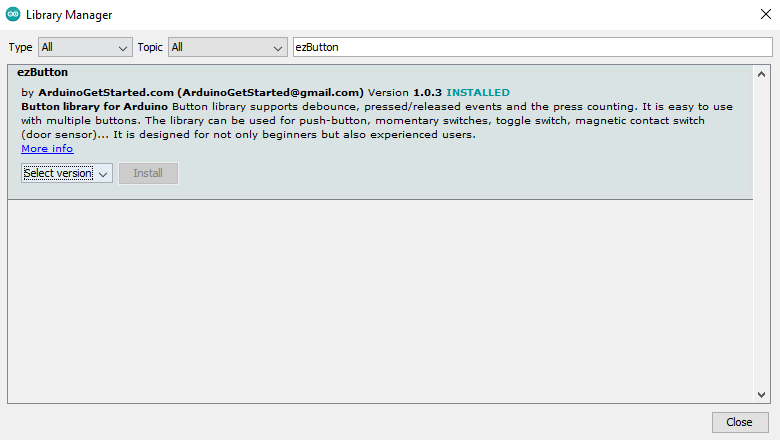Open the Select version dropdown
This screenshot has height=440, width=780.
pyautogui.click(x=67, y=173)
